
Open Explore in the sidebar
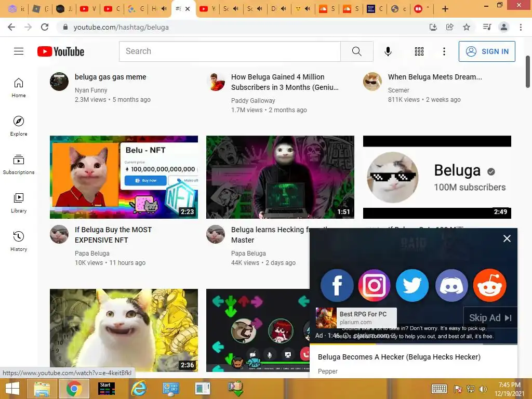click(x=19, y=126)
